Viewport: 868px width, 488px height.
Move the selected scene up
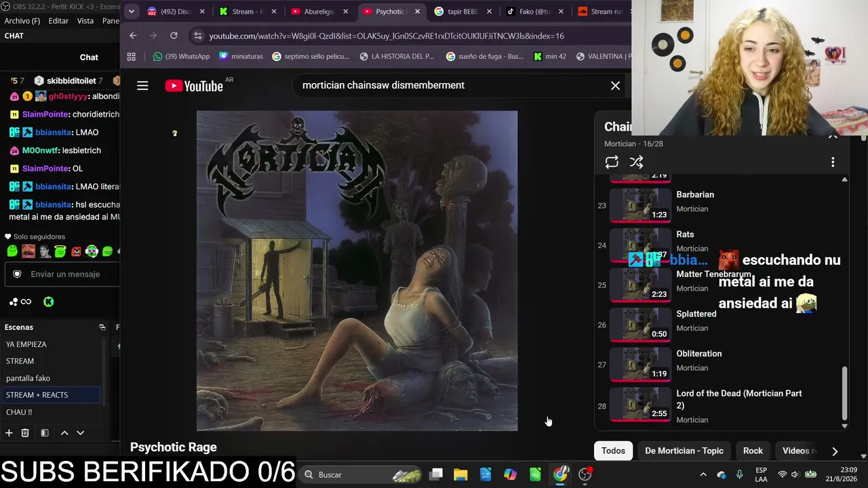point(64,433)
